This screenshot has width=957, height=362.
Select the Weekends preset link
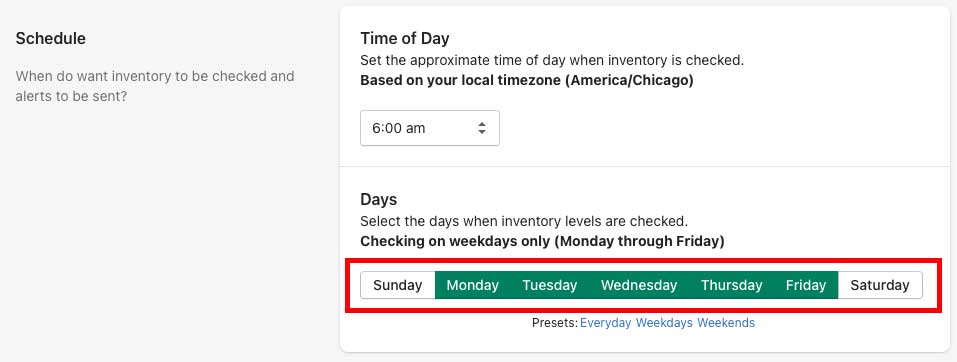pyautogui.click(x=726, y=323)
